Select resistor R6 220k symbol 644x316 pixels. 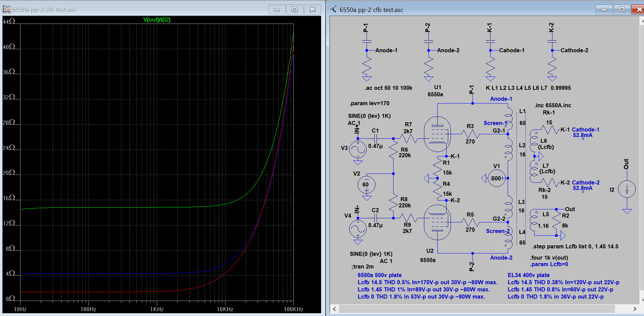[394, 150]
